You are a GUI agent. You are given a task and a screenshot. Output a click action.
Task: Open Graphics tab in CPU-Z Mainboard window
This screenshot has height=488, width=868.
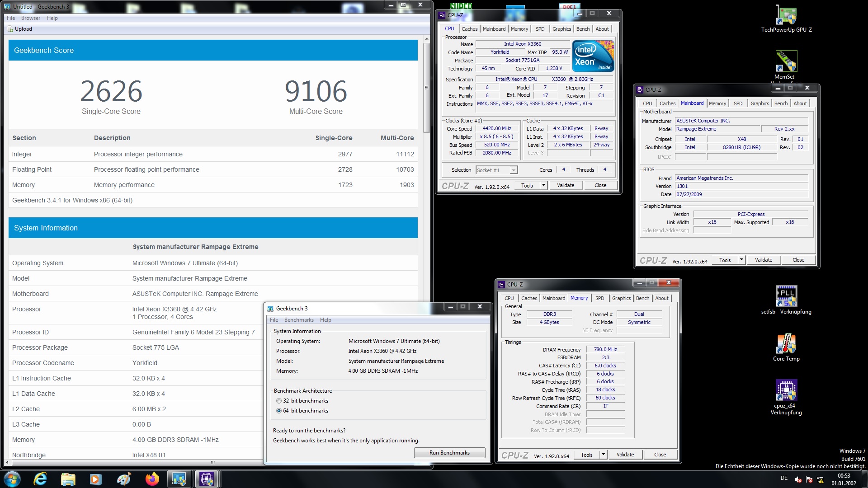click(759, 103)
